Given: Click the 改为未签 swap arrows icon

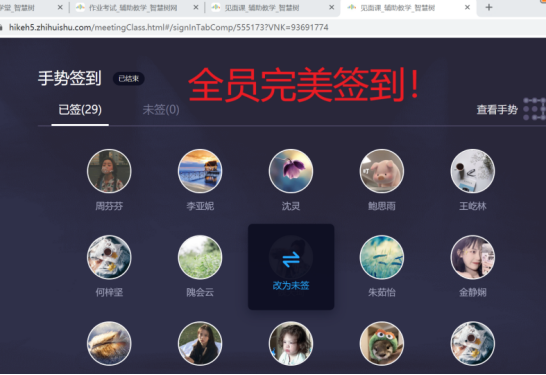Looking at the screenshot, I should pyautogui.click(x=291, y=259).
